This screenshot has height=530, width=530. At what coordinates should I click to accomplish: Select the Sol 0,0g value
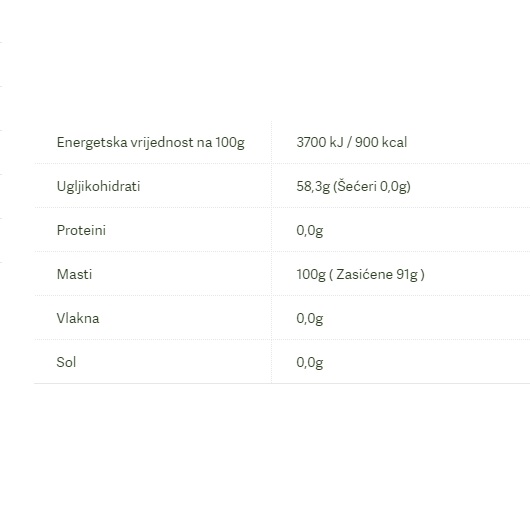coord(310,362)
